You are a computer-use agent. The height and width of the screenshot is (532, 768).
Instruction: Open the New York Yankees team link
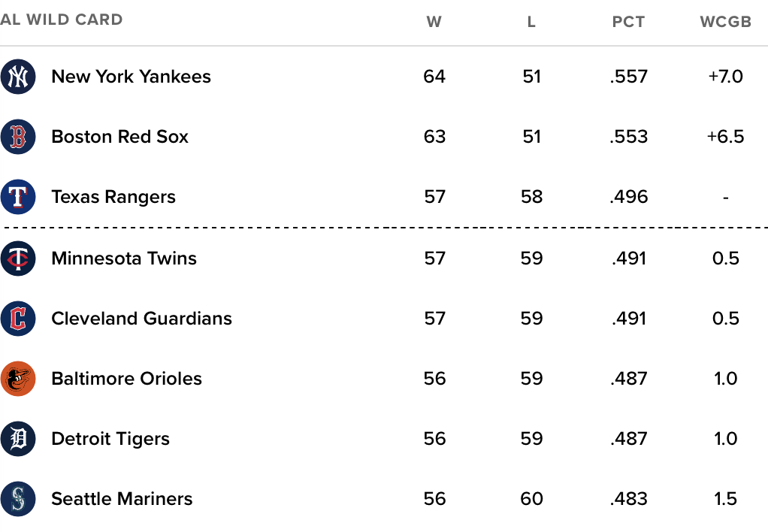point(132,77)
